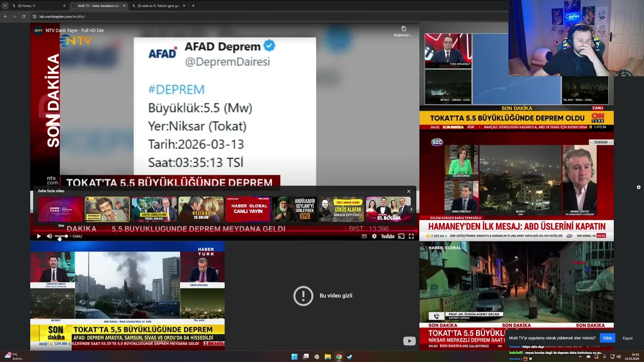Open Windows Start menu

(294, 357)
